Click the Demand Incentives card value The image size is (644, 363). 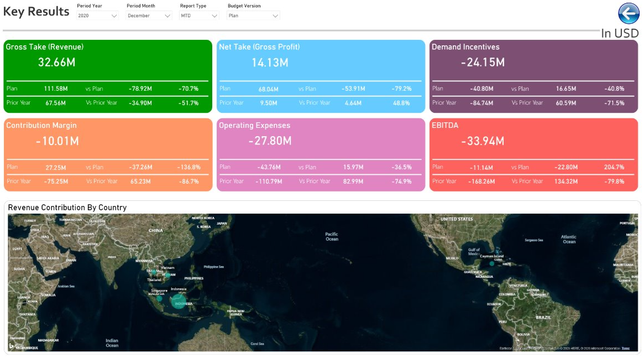[x=483, y=63]
